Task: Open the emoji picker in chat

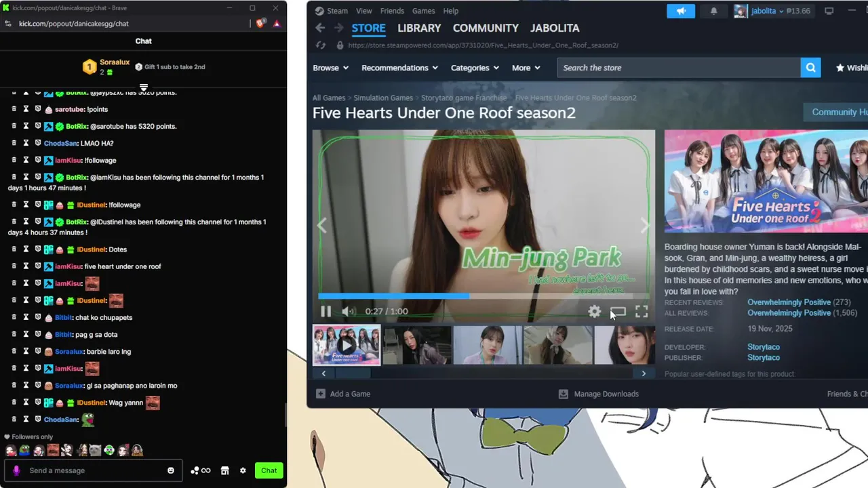Action: click(x=171, y=470)
